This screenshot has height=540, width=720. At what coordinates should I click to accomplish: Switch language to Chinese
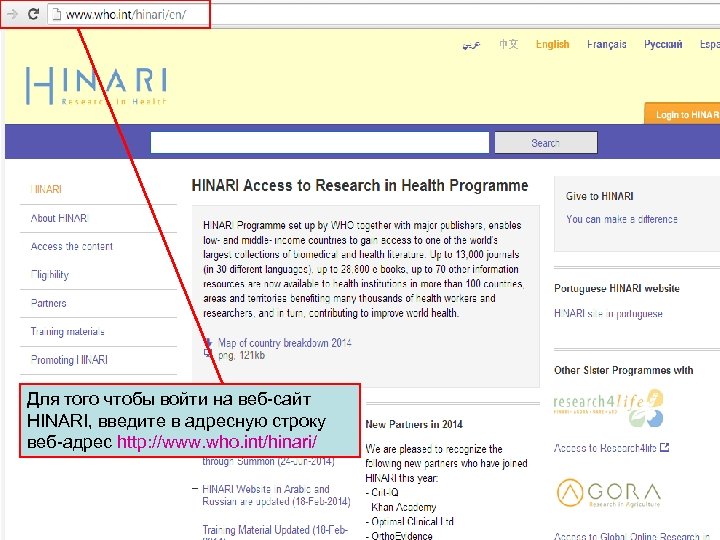tap(508, 44)
